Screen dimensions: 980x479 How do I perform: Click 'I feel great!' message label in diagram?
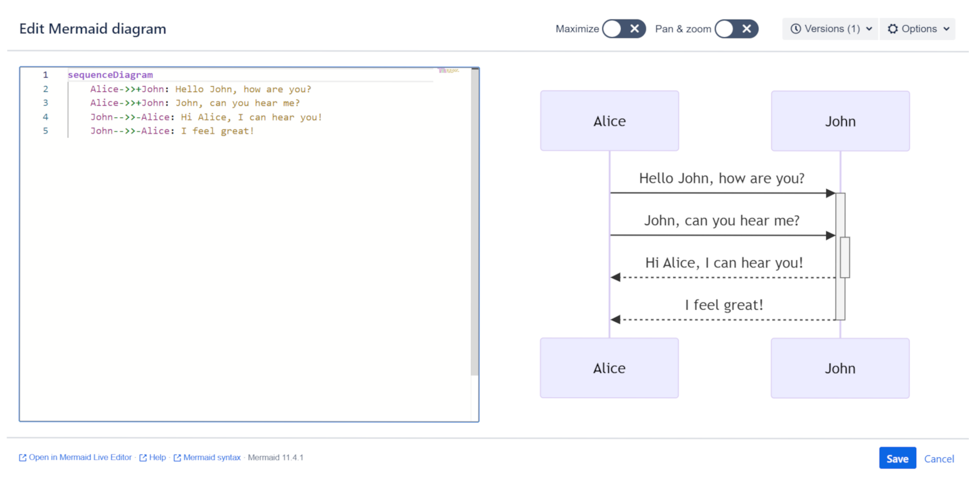coord(724,305)
